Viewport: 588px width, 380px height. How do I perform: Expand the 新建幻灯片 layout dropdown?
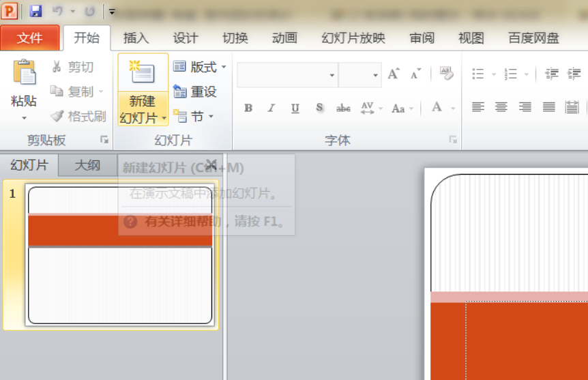tap(143, 109)
